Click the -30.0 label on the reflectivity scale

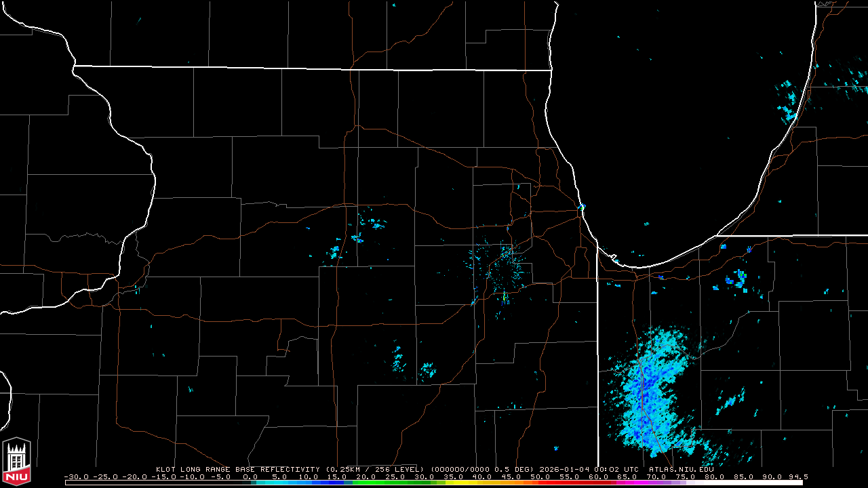point(75,477)
